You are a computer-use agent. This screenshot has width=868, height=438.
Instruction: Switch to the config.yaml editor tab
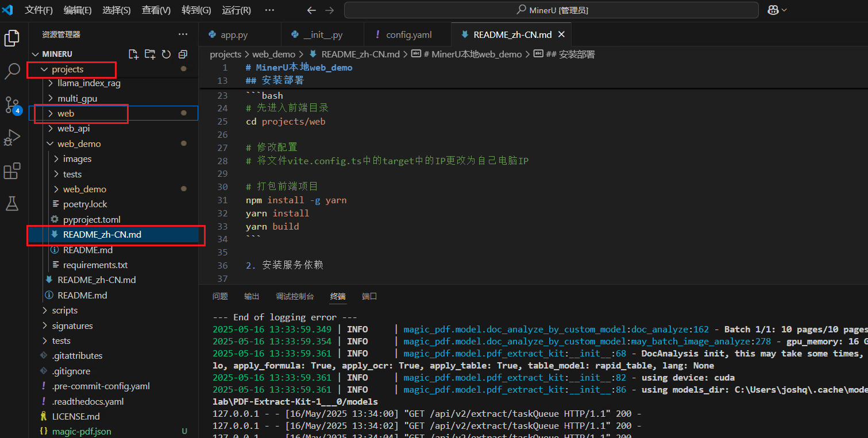click(x=408, y=34)
